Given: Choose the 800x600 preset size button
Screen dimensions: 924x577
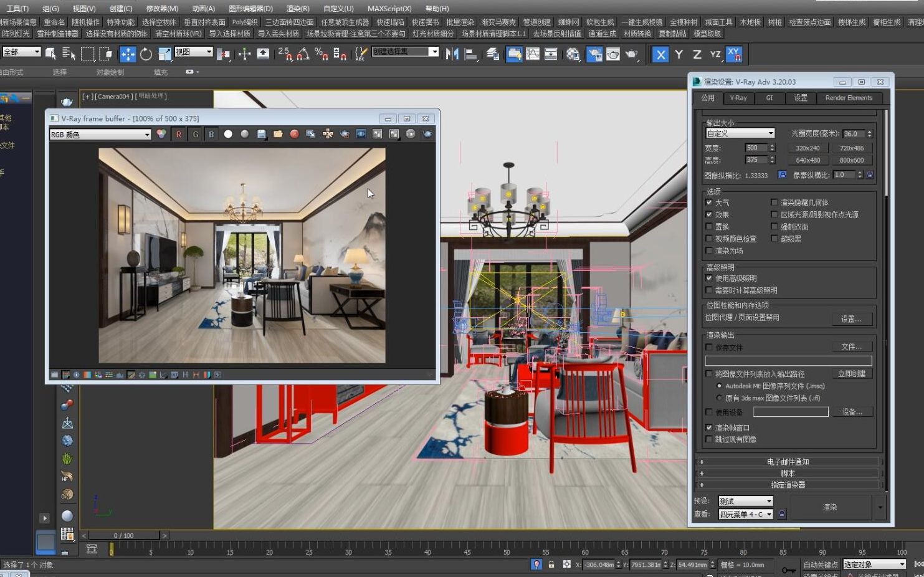Looking at the screenshot, I should (851, 160).
